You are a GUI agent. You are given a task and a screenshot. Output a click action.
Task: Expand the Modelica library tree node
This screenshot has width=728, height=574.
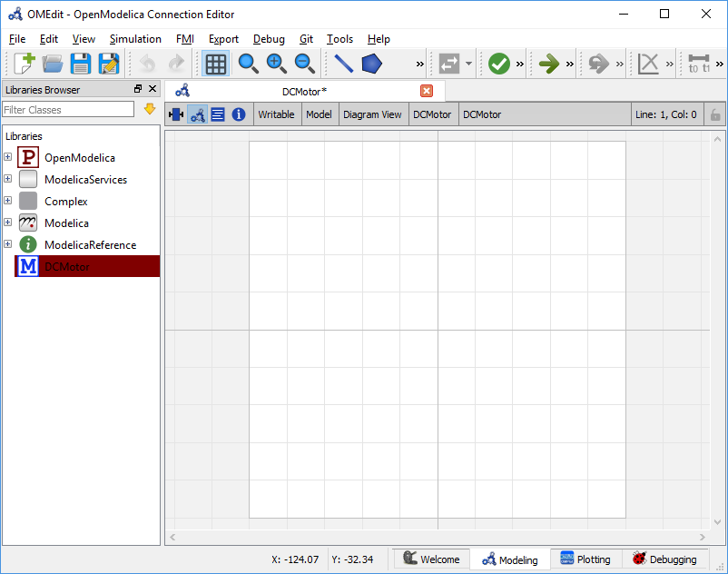point(8,223)
